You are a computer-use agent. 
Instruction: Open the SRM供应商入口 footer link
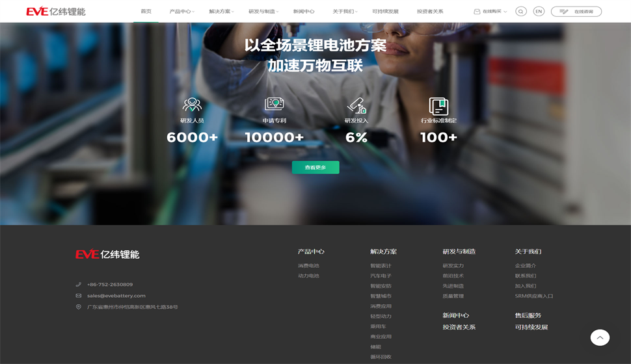[x=533, y=296]
